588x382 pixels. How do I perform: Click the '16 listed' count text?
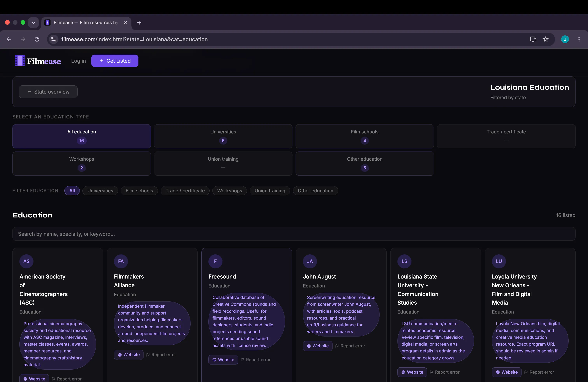point(565,215)
